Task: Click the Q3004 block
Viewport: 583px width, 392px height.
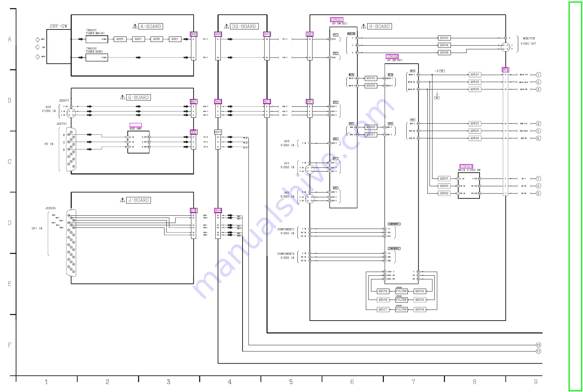Action: pos(445,45)
